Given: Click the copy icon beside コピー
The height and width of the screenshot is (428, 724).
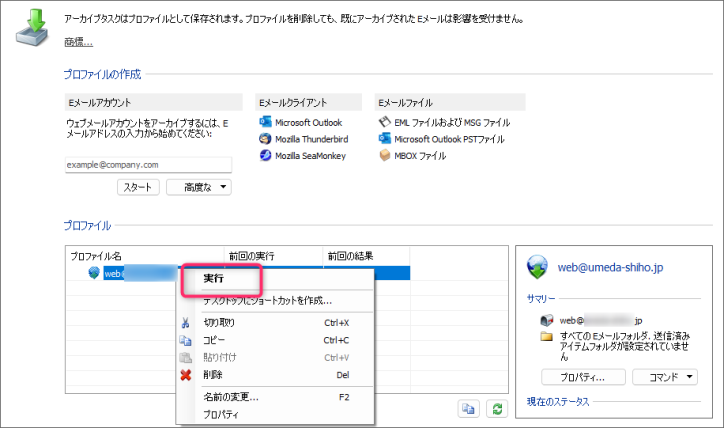Looking at the screenshot, I should tap(186, 341).
